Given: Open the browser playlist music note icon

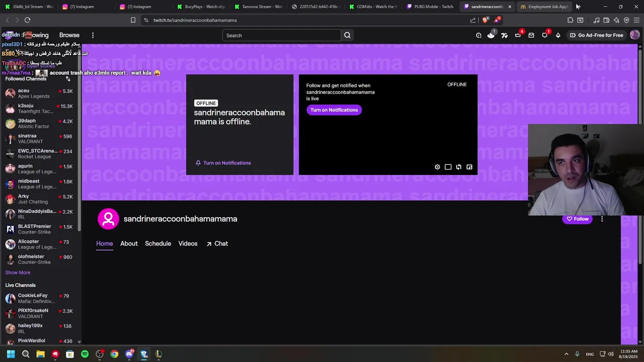Looking at the screenshot, I should [x=596, y=20].
